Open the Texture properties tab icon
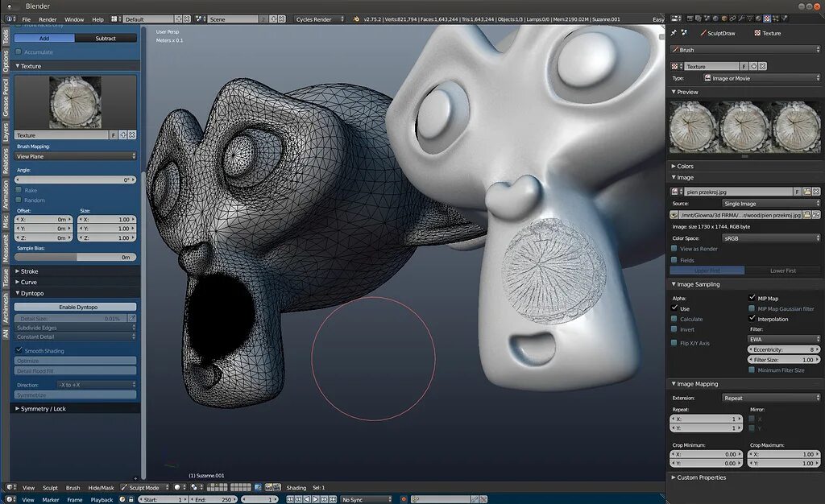 click(767, 19)
